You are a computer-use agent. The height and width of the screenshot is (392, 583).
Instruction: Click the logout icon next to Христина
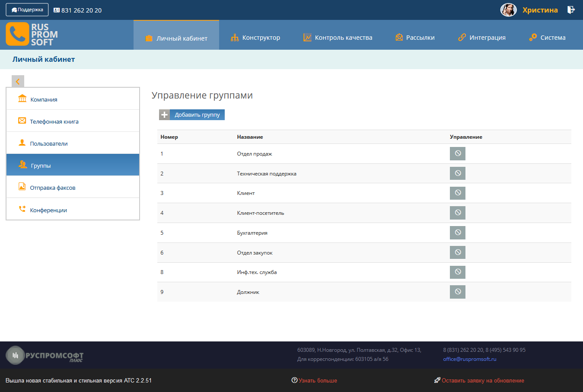point(571,10)
